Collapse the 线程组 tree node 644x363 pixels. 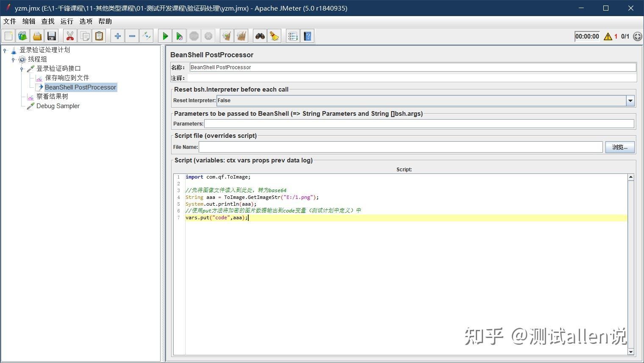(13, 60)
